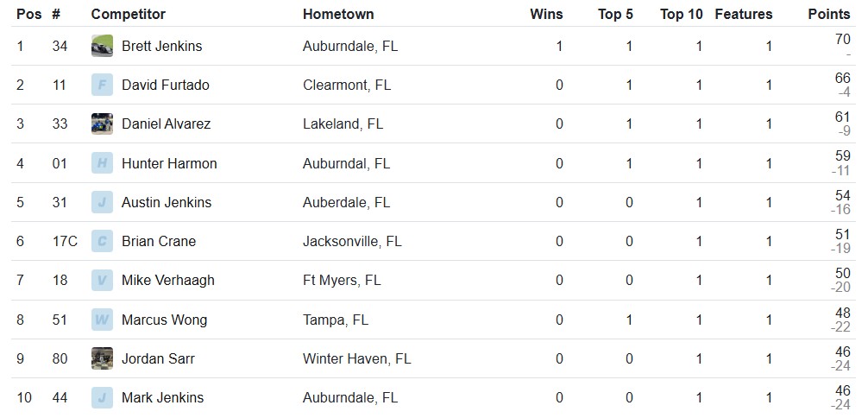Image resolution: width=868 pixels, height=418 pixels.
Task: Select the Jordan Sarr name link
Action: coord(158,358)
